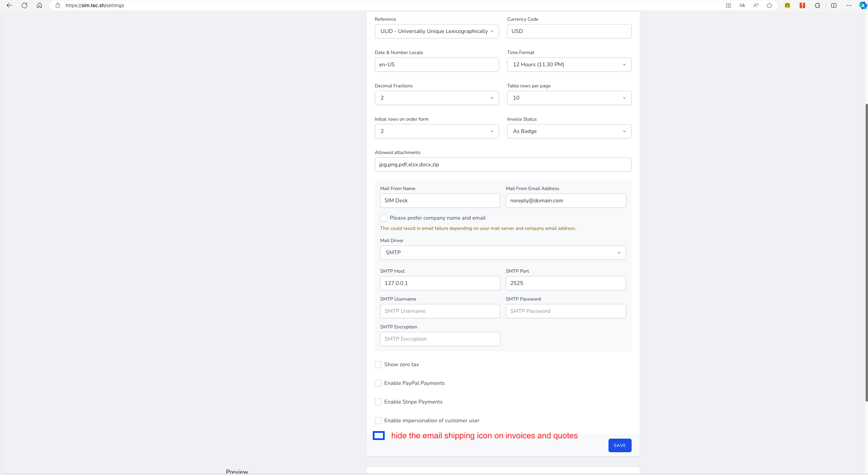
Task: Reload the page with the refresh icon
Action: (24, 5)
